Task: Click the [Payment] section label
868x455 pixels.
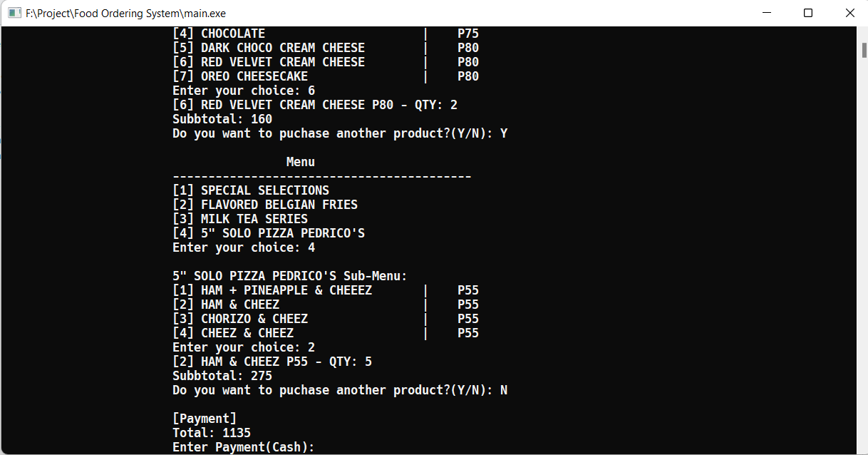Action: click(x=204, y=418)
